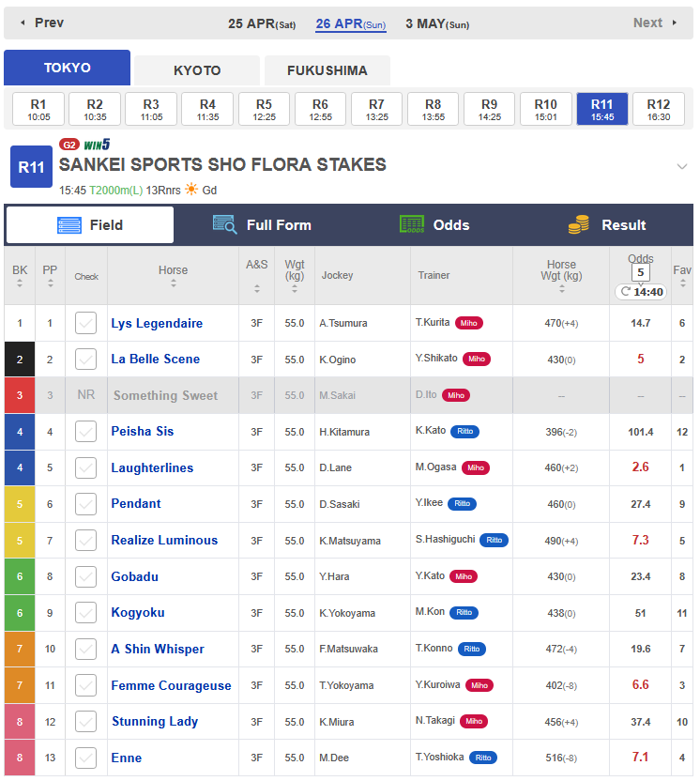The image size is (700, 781).
Task: Go to 25 APR (Sat) date
Action: click(262, 23)
